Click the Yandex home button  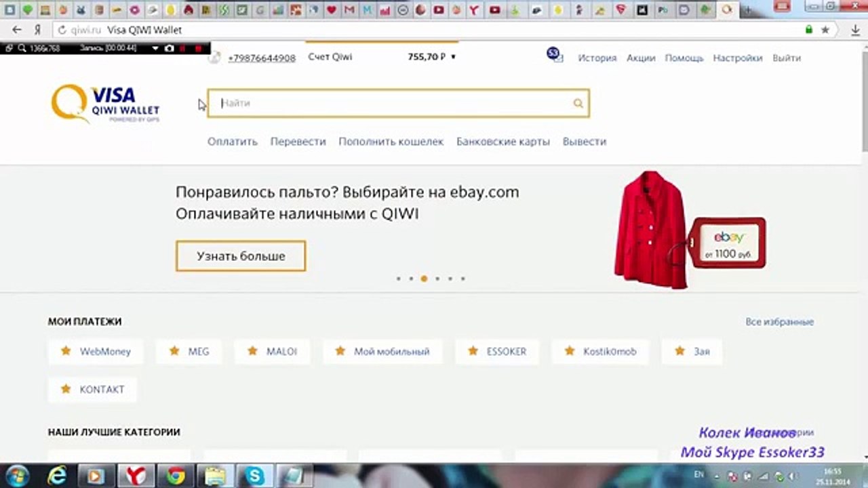[x=38, y=30]
